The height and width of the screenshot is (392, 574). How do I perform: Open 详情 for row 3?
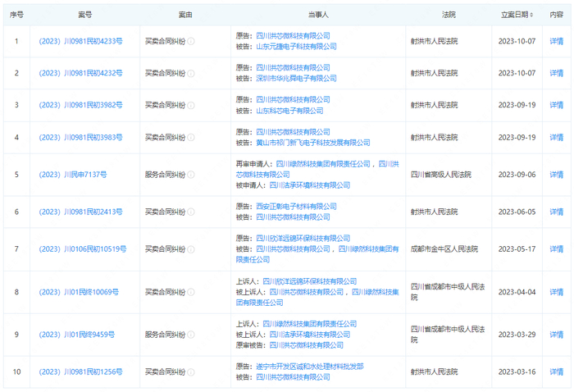click(x=557, y=105)
